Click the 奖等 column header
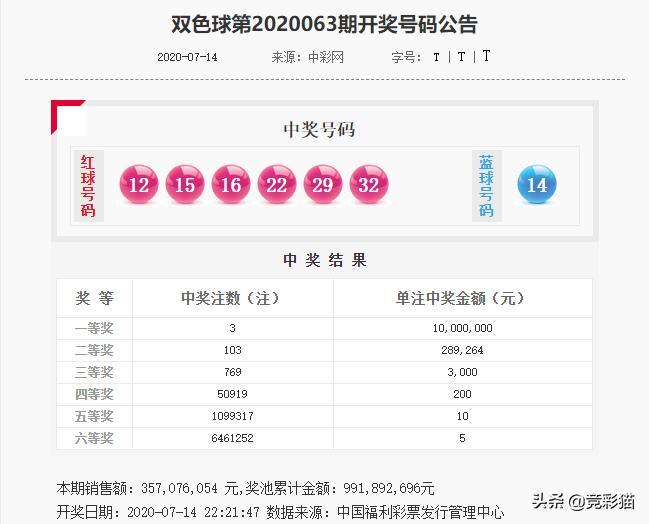This screenshot has width=649, height=524. tap(94, 298)
